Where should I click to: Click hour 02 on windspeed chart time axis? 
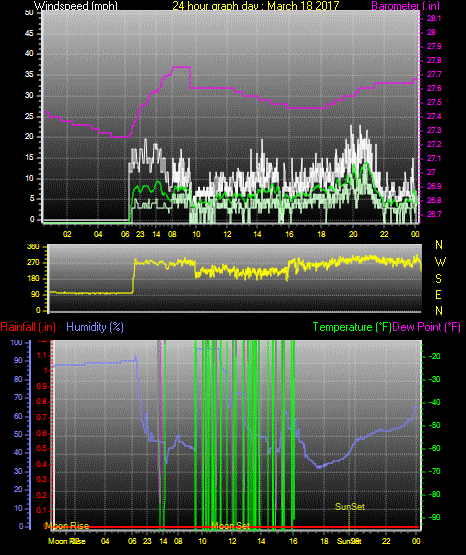pyautogui.click(x=67, y=234)
